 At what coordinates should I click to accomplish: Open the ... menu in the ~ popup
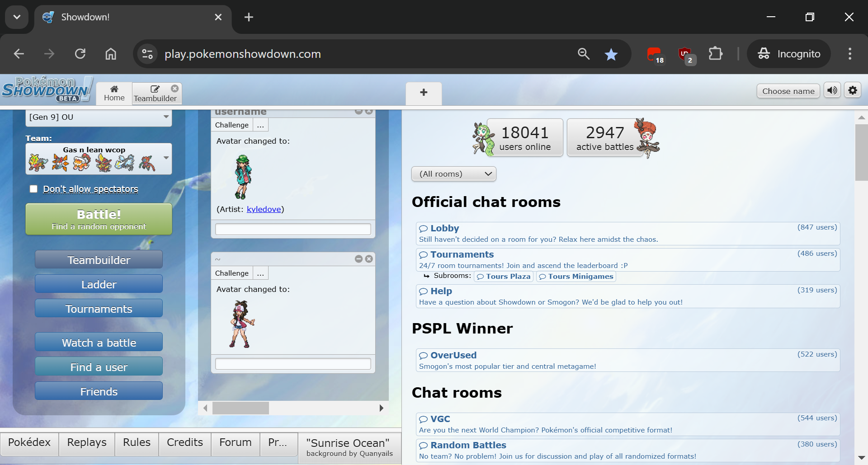tap(260, 273)
